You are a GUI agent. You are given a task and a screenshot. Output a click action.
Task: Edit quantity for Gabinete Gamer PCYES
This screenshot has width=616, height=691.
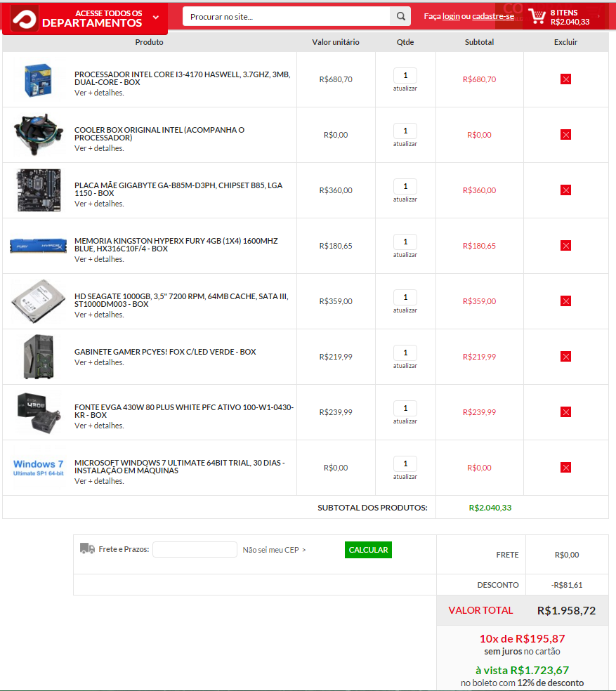[x=405, y=353]
